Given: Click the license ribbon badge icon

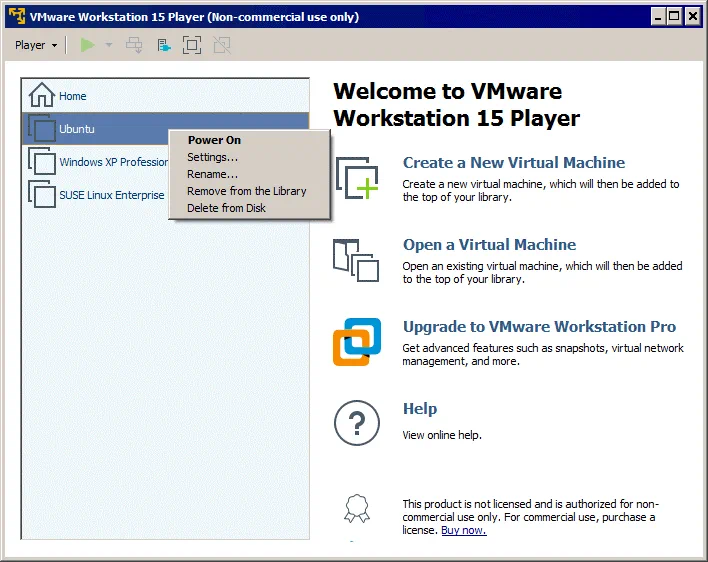Looking at the screenshot, I should pos(356,508).
